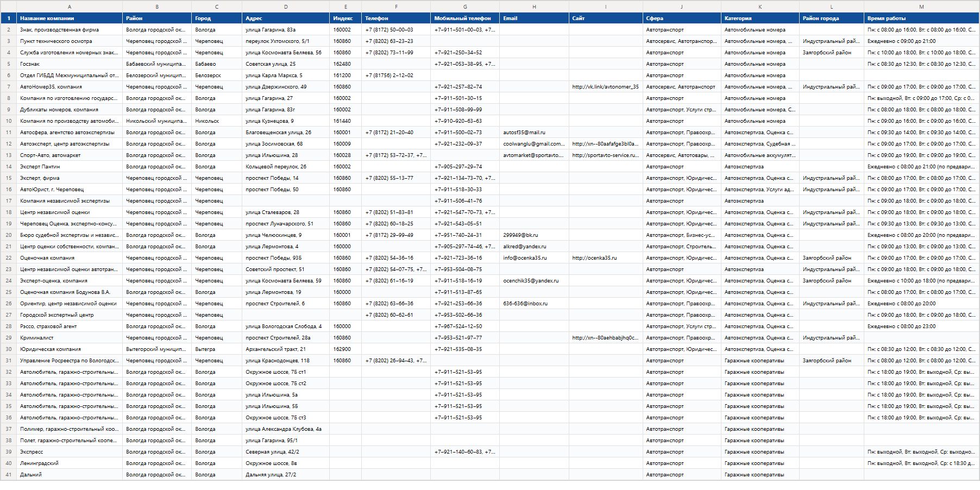Select mobile number '+7–921–250–34–52'
980x490 pixels.
[x=465, y=53]
